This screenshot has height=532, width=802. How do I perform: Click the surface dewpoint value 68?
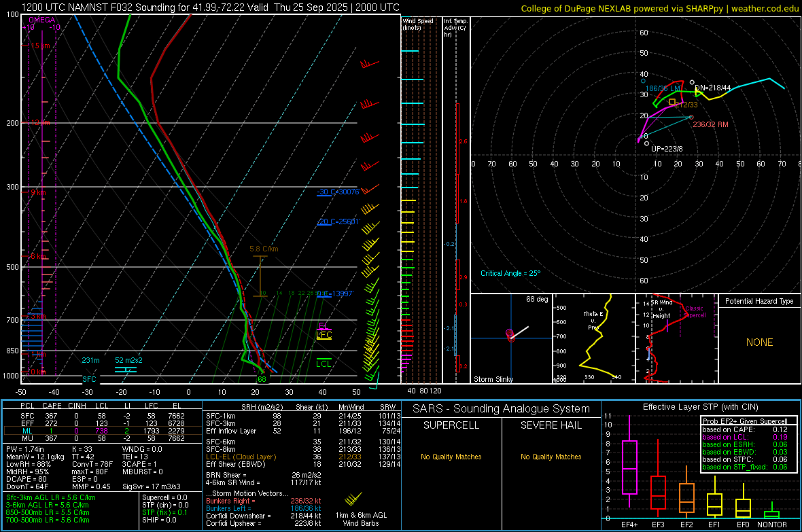pyautogui.click(x=262, y=379)
